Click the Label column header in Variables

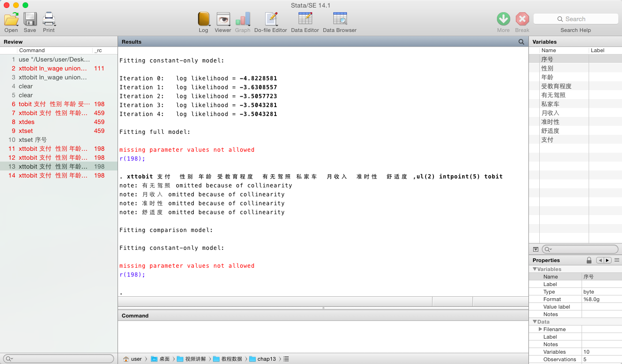(606, 50)
